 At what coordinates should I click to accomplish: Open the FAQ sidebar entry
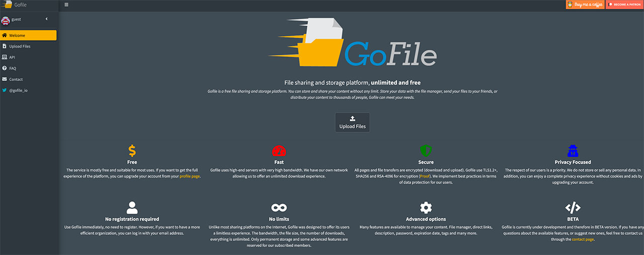(x=29, y=68)
